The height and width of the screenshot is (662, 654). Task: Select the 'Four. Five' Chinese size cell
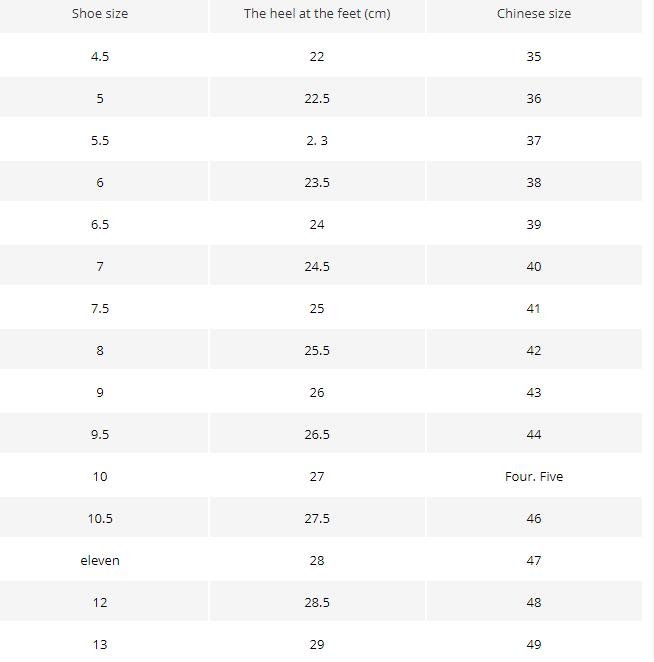tap(534, 477)
